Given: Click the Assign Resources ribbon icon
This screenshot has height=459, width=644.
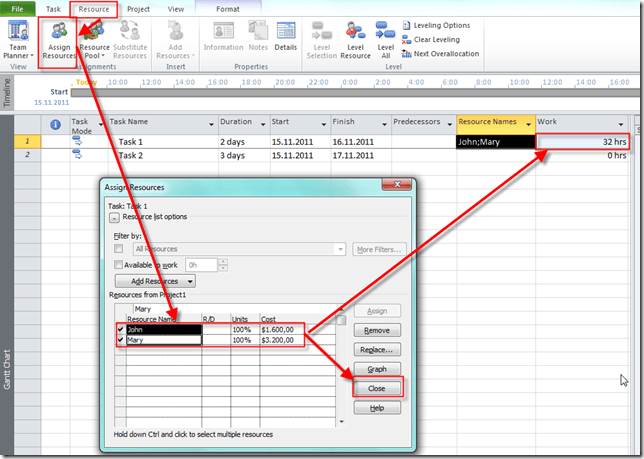Looking at the screenshot, I should pos(58,41).
